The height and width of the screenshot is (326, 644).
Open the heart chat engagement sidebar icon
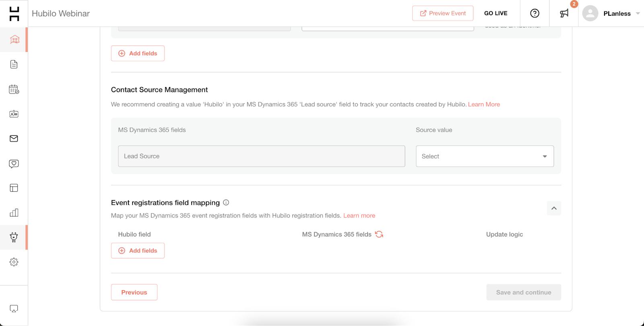[x=14, y=164]
